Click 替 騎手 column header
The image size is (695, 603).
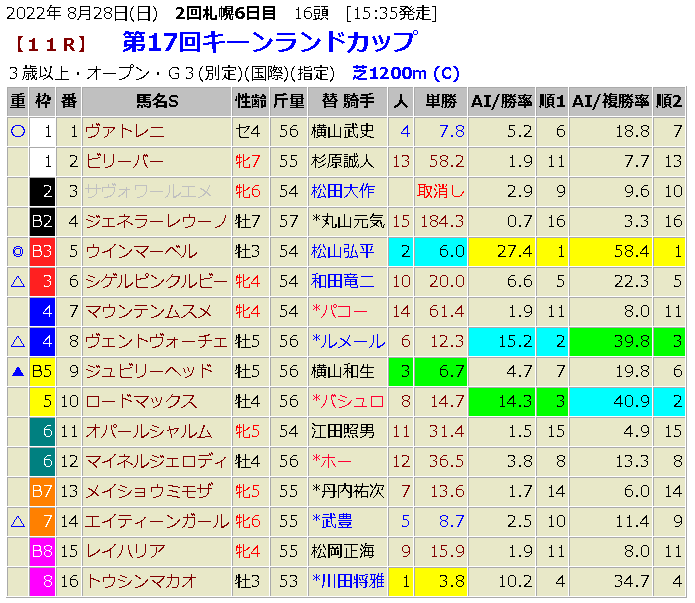point(348,102)
